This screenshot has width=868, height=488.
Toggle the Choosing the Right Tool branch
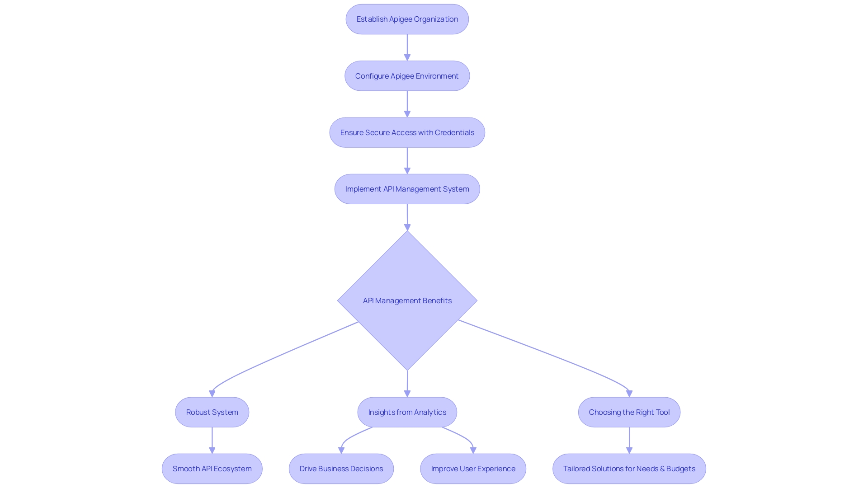629,412
